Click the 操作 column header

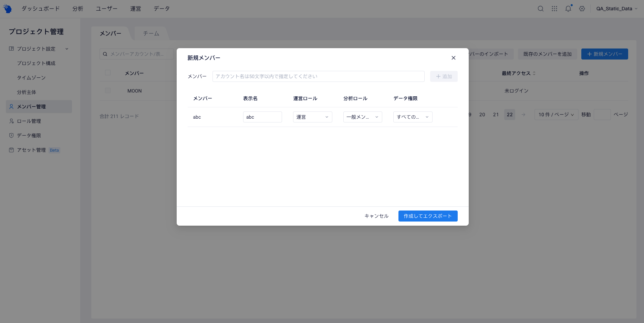click(x=584, y=73)
